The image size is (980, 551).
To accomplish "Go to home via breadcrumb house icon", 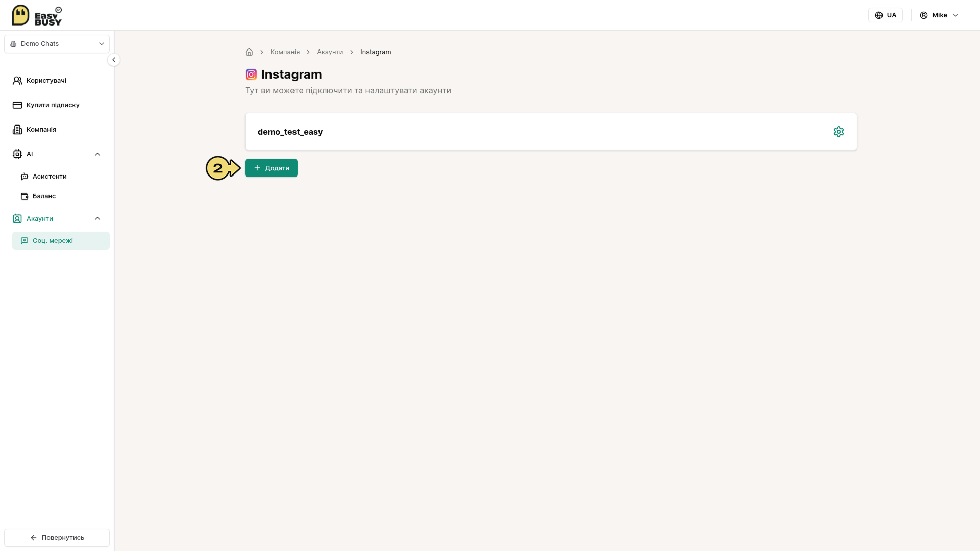I will (249, 52).
